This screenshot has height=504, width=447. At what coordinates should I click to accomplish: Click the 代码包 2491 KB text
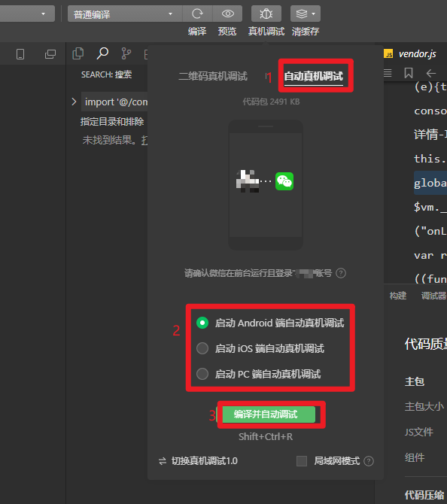[271, 102]
